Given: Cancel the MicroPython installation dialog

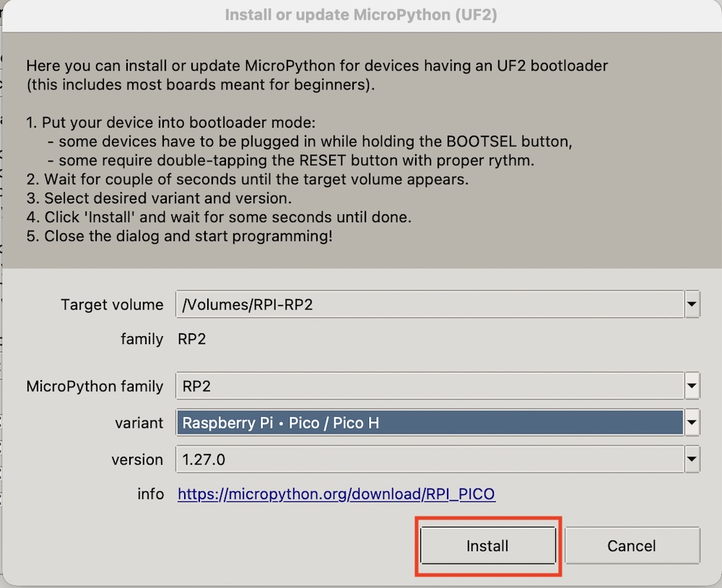Looking at the screenshot, I should click(x=632, y=545).
